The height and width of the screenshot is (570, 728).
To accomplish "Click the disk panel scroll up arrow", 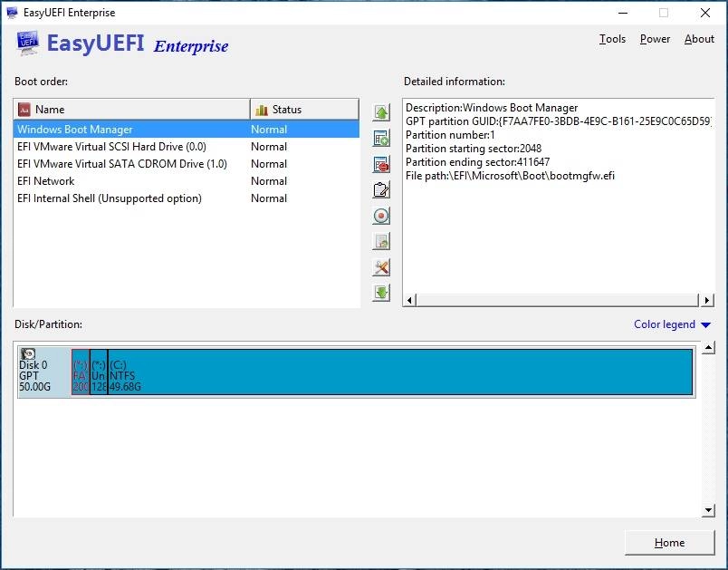I will (708, 347).
